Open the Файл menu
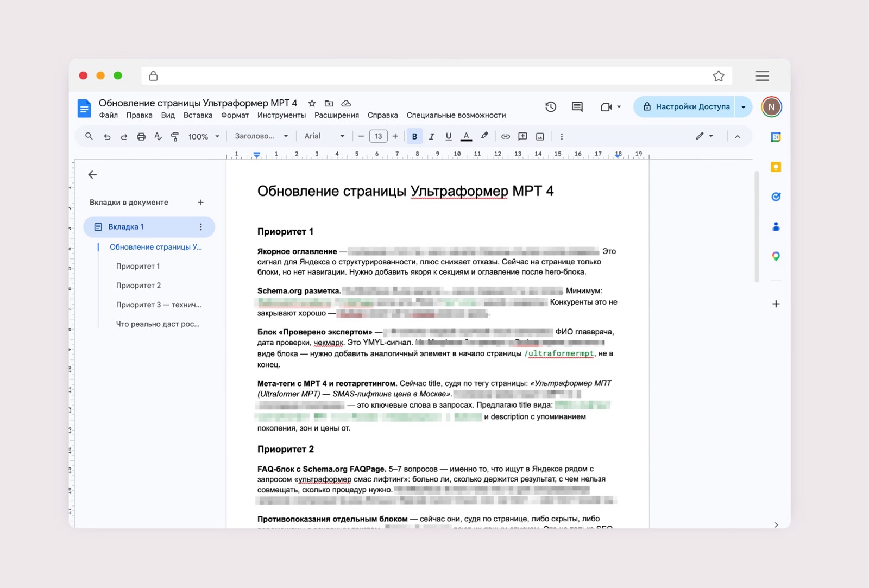869x588 pixels. click(x=109, y=115)
